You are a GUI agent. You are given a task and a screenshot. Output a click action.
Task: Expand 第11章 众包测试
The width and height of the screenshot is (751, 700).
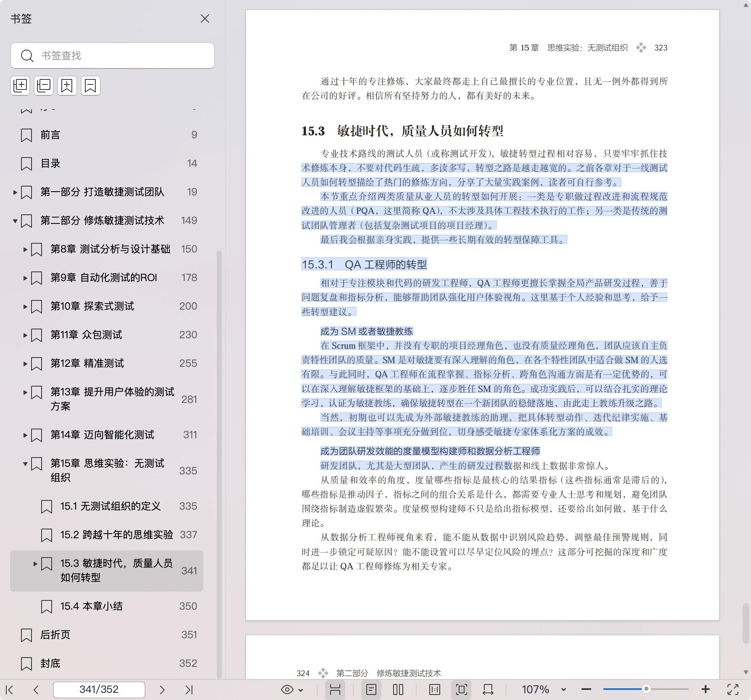tap(25, 335)
